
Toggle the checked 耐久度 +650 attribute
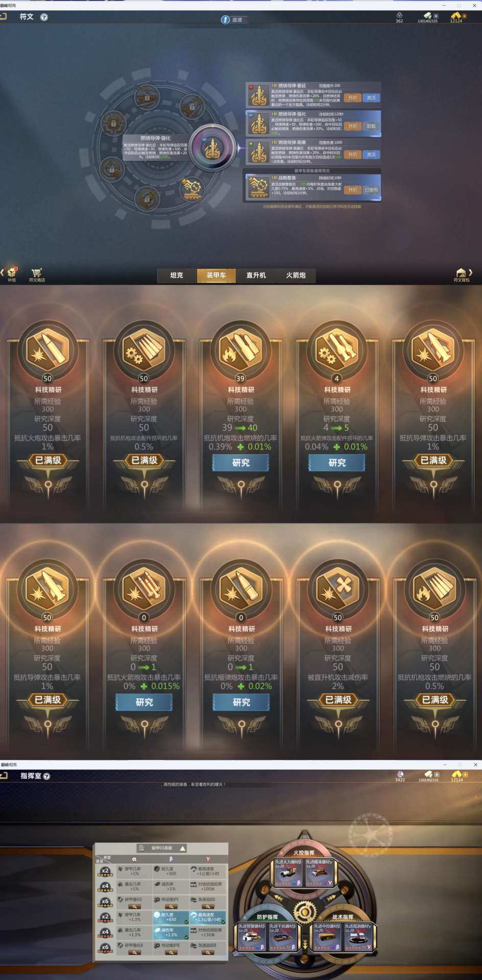pos(171,917)
